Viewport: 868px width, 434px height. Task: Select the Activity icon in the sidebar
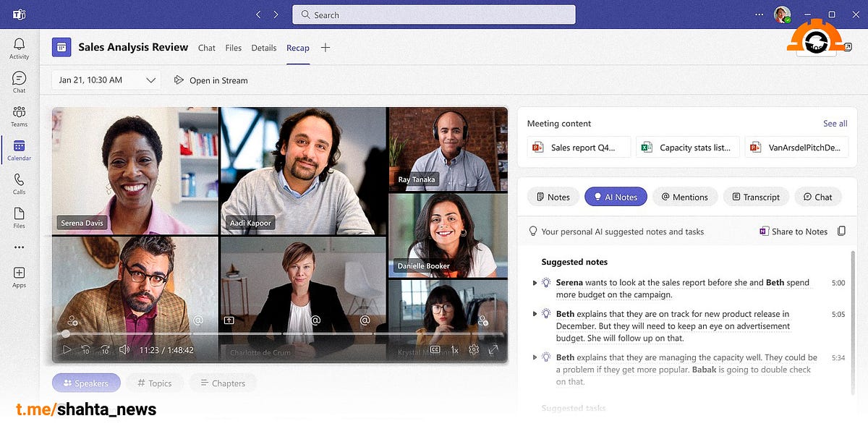click(19, 46)
